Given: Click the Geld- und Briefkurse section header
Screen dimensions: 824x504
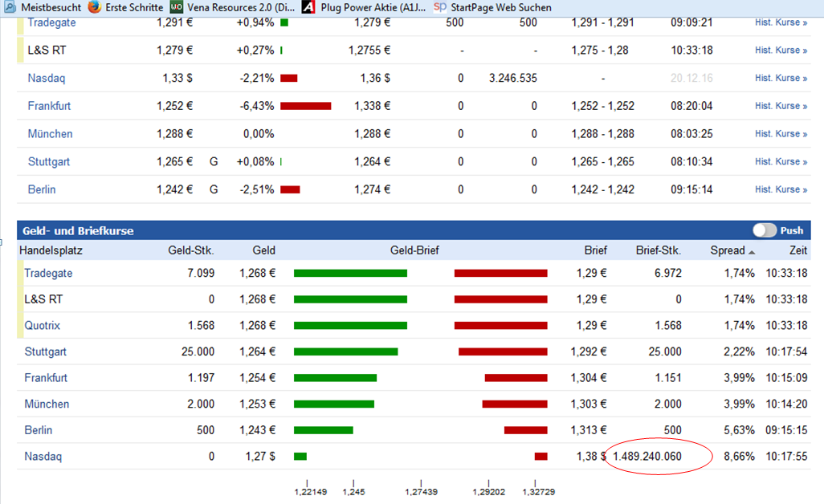Looking at the screenshot, I should pos(414,230).
